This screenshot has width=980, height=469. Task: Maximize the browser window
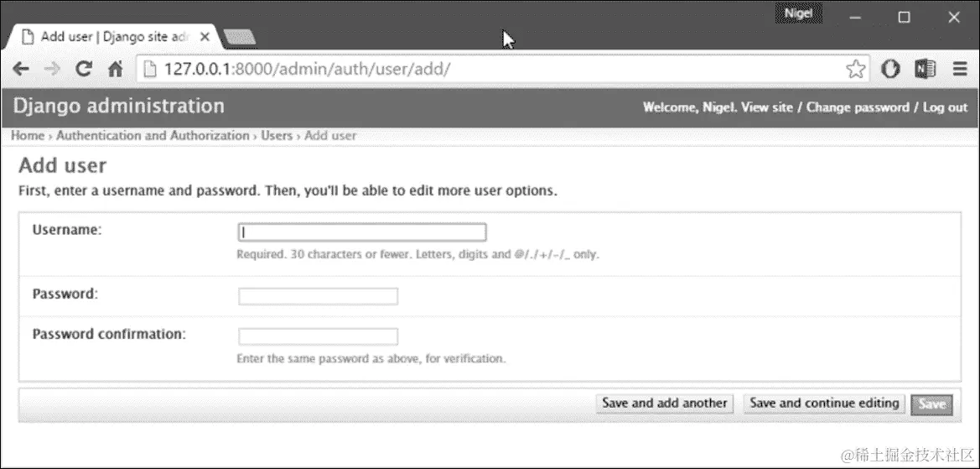pos(904,18)
